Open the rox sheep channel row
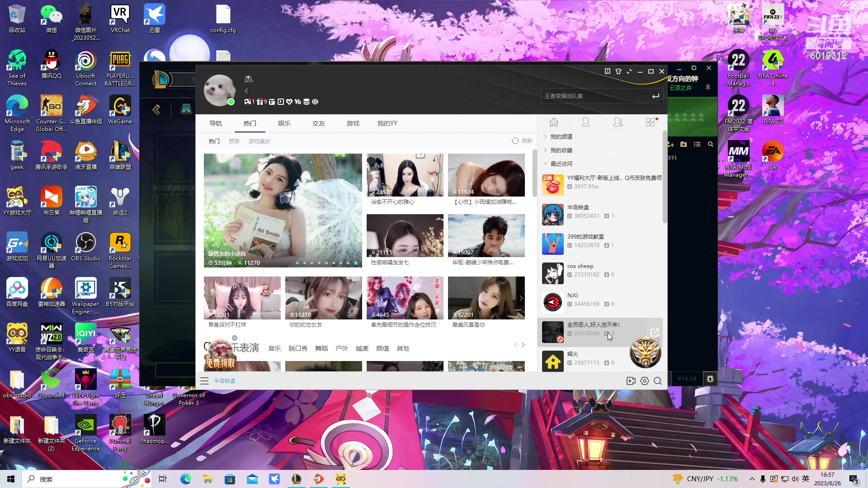The image size is (868, 488). (600, 273)
